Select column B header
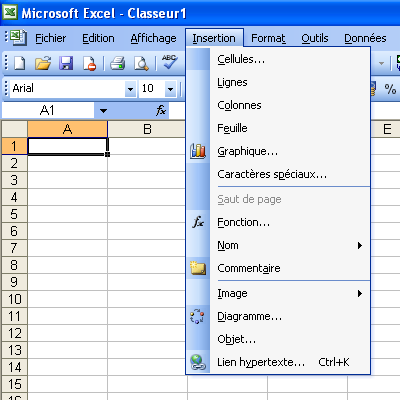 click(x=147, y=129)
